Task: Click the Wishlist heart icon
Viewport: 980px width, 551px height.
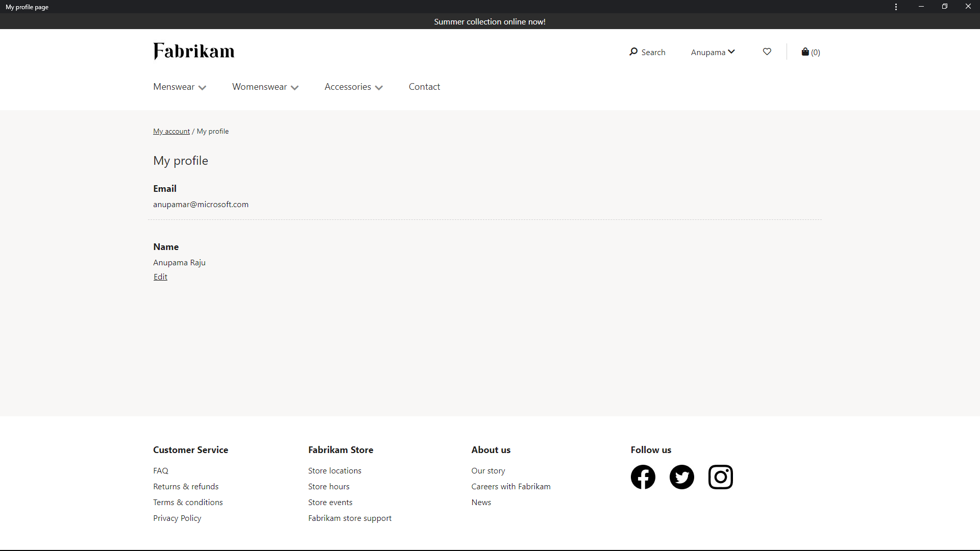Action: click(767, 52)
